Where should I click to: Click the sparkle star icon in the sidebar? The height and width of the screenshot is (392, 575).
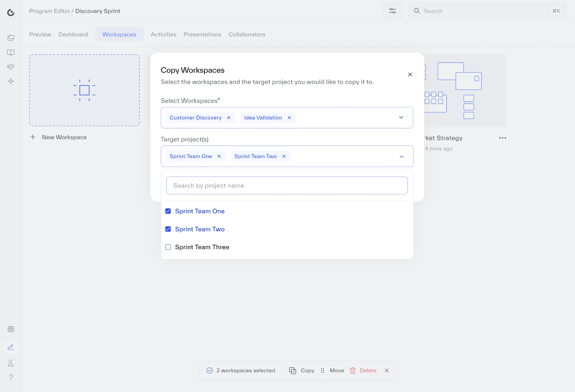pos(11,81)
